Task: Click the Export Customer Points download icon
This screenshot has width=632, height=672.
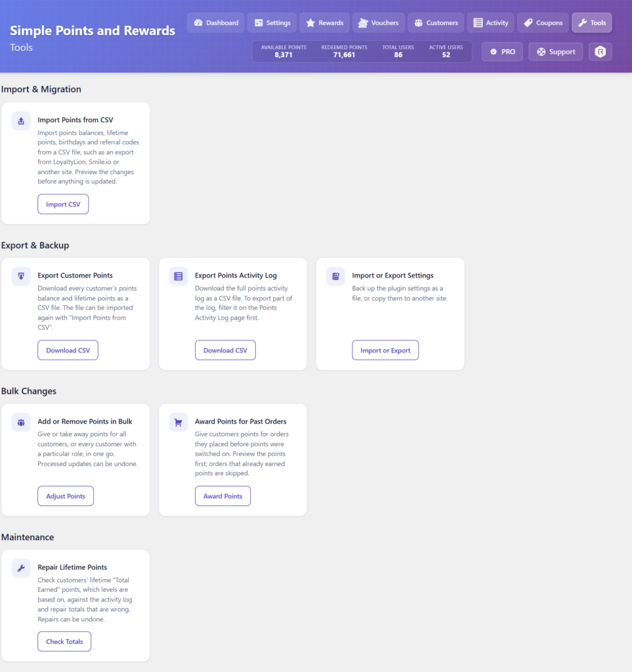Action: (21, 276)
